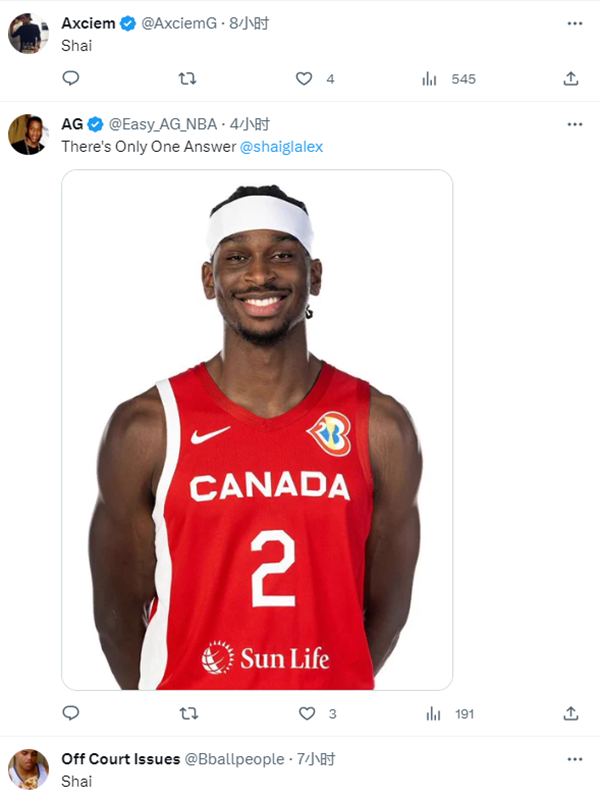The width and height of the screenshot is (600, 800).
Task: Open AG's profile avatar
Action: (x=28, y=134)
